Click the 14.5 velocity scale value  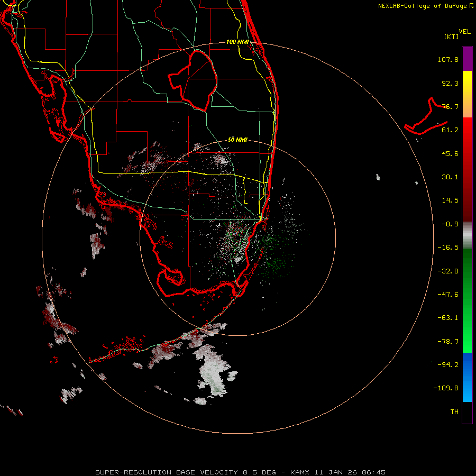click(450, 200)
